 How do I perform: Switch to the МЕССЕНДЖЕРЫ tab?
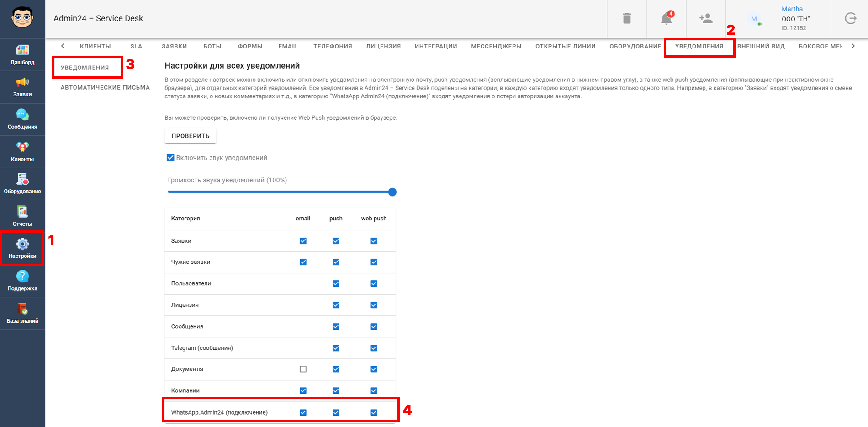coord(496,46)
